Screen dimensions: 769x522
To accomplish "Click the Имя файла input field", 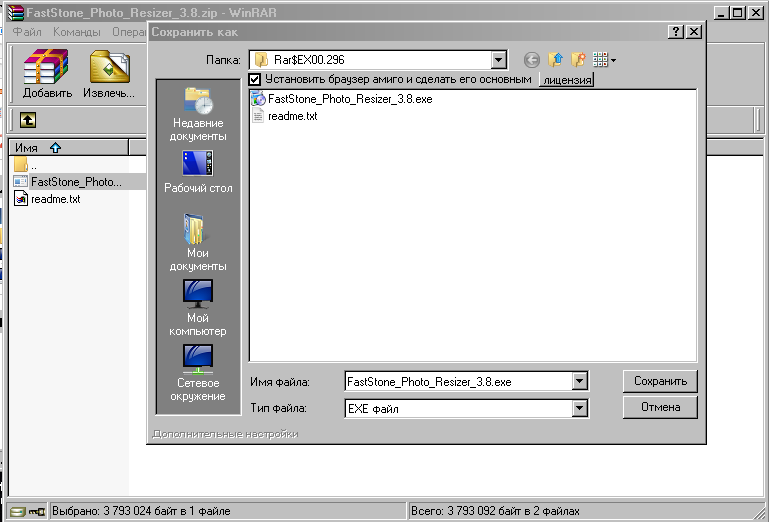I will [459, 381].
